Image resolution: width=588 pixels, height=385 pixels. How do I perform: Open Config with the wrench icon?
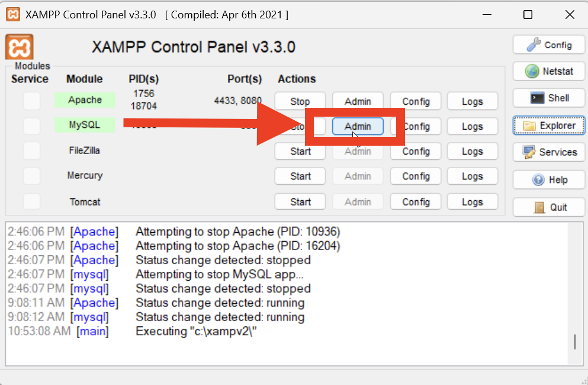pyautogui.click(x=549, y=45)
